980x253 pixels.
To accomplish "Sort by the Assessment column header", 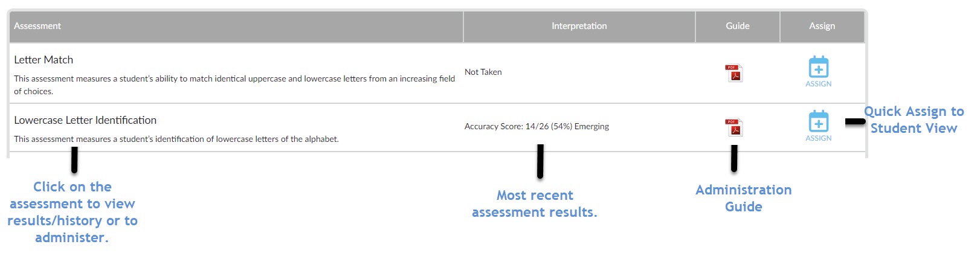I will pyautogui.click(x=37, y=26).
